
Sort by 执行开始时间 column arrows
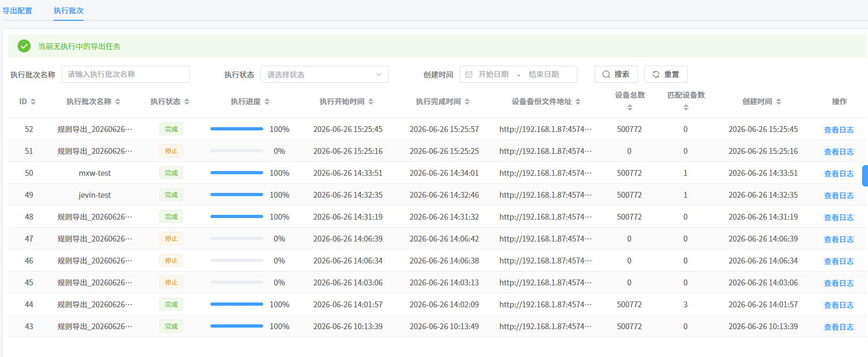coord(371,102)
